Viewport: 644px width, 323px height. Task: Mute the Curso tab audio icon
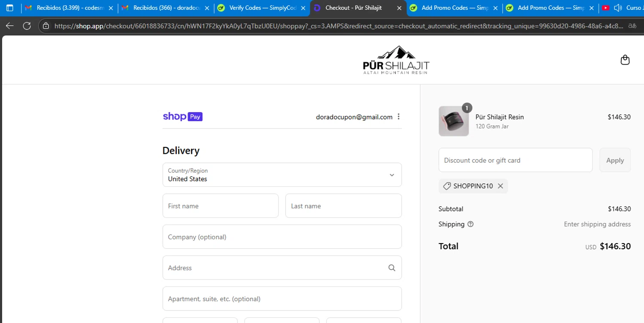[x=618, y=8]
